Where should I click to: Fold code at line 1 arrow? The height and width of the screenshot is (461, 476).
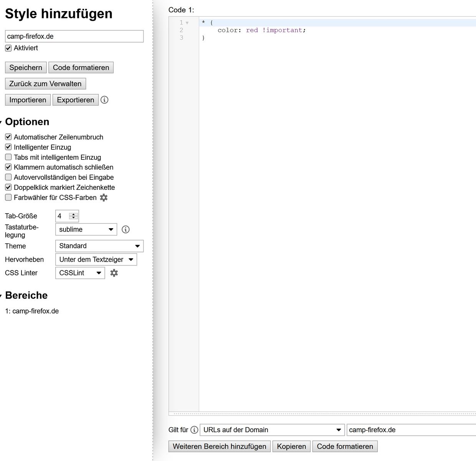click(187, 23)
